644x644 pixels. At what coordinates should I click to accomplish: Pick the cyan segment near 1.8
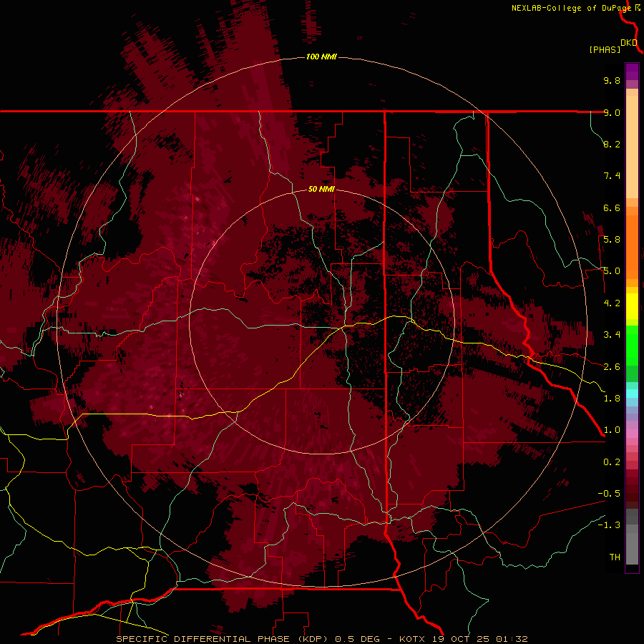632,394
